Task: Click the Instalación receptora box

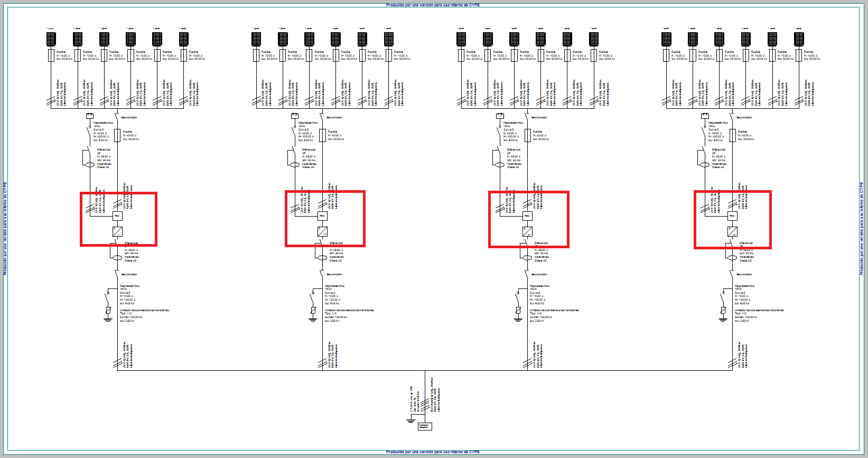Action: (x=425, y=426)
